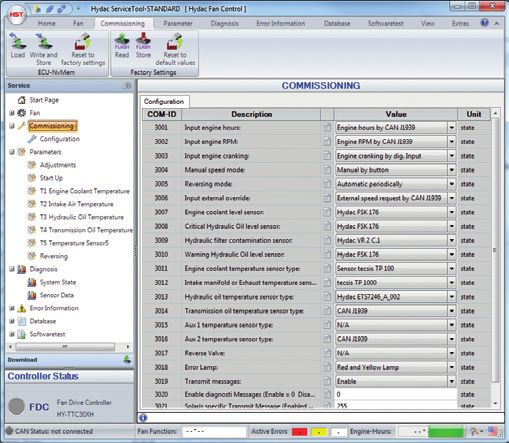Expand the Error Information tree node
This screenshot has width=509, height=443.
(x=12, y=308)
